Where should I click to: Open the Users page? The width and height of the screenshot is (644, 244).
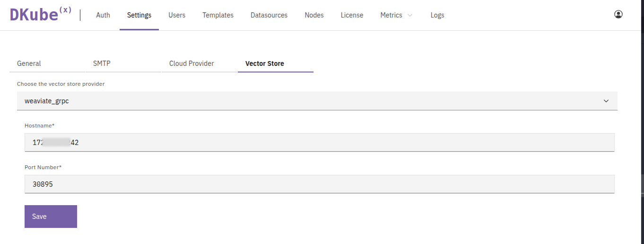177,15
